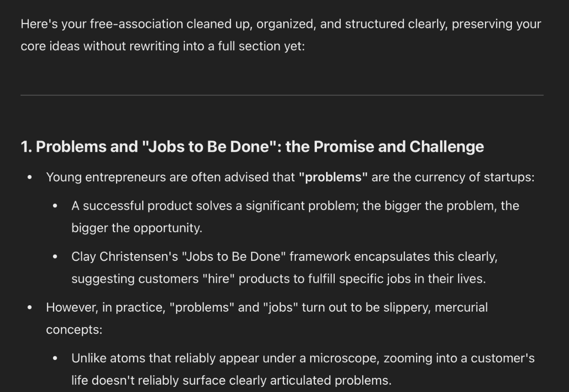Image resolution: width=569 pixels, height=392 pixels.
Task: Click the word "mercurial"
Action: [x=461, y=307]
